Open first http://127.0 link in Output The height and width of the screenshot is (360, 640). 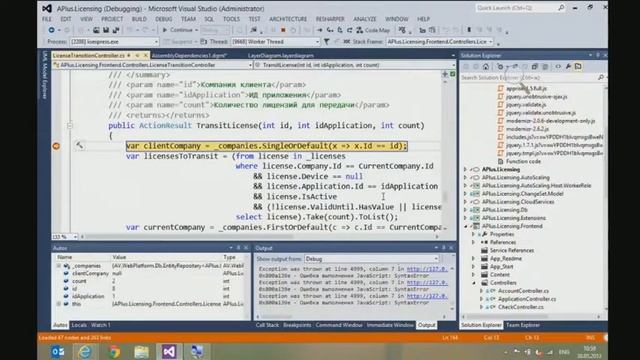(x=427, y=269)
